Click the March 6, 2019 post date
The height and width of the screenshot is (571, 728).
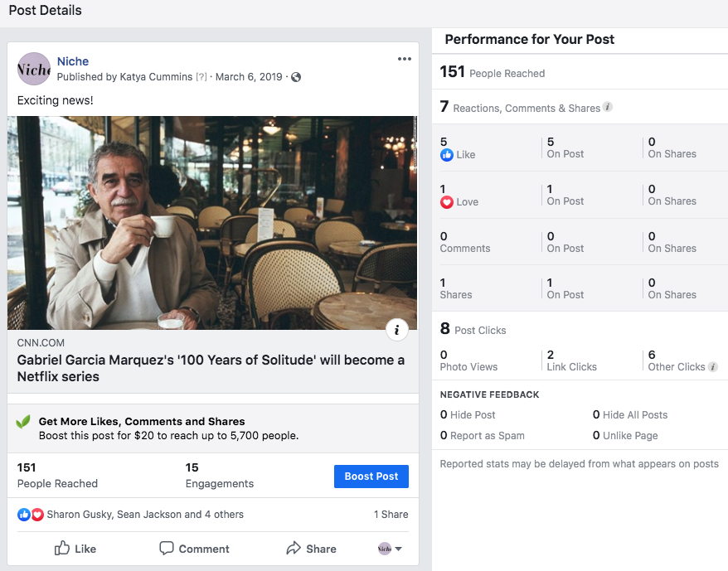(x=249, y=77)
